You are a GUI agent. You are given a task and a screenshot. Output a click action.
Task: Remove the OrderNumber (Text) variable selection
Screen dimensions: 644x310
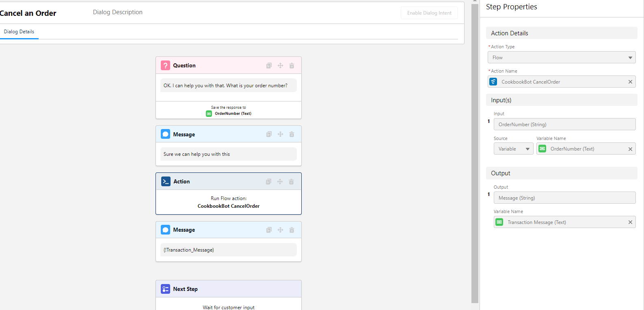630,149
